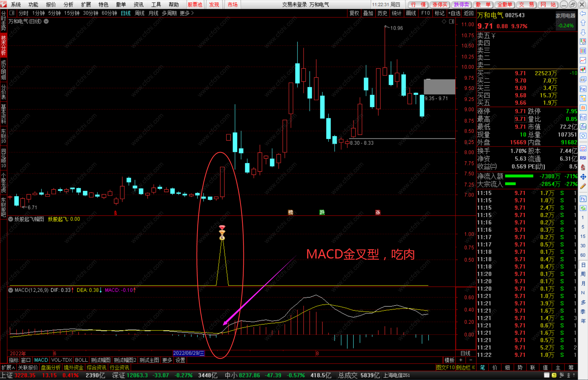Image resolution: width=588 pixels, height=380 pixels.
Task: Click the trend line chart sidebar icon
Action: [x=583, y=60]
